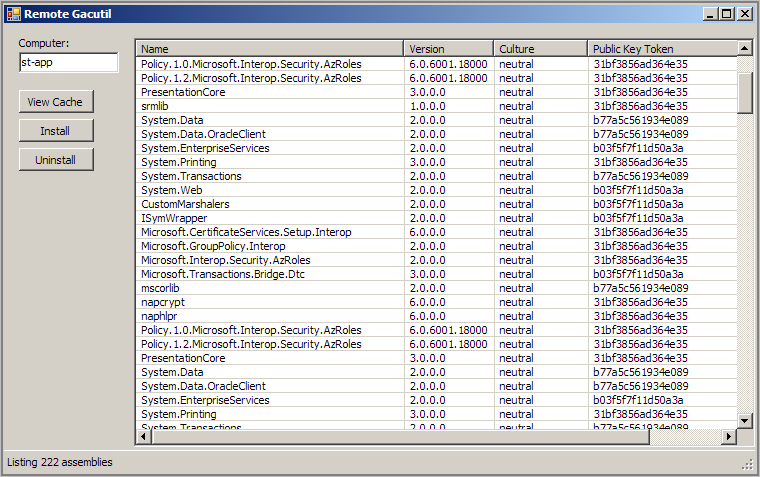Sort by the Version column header

448,49
